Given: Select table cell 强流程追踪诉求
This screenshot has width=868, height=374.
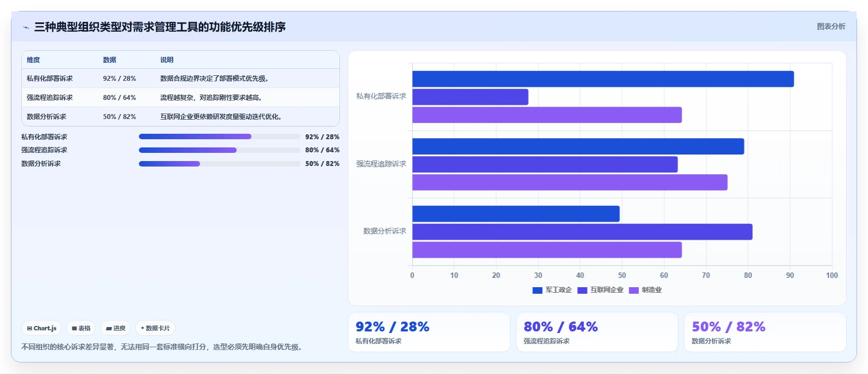Looking at the screenshot, I should (50, 98).
